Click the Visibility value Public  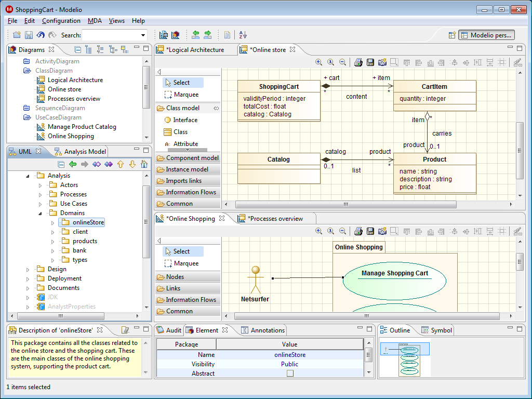(290, 364)
